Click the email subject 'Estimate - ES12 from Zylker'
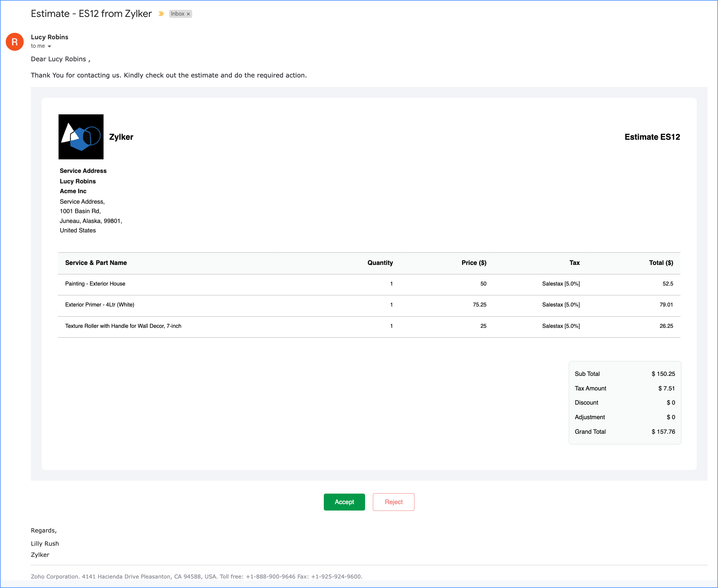This screenshot has width=718, height=588. pos(91,14)
